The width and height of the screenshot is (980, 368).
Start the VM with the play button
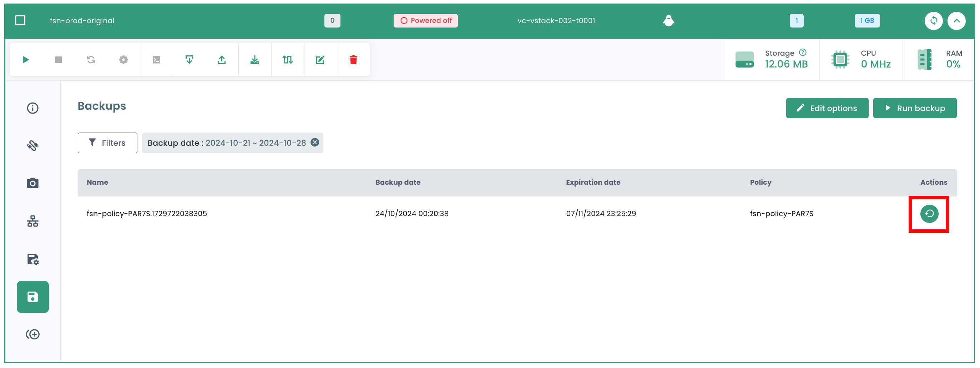25,59
